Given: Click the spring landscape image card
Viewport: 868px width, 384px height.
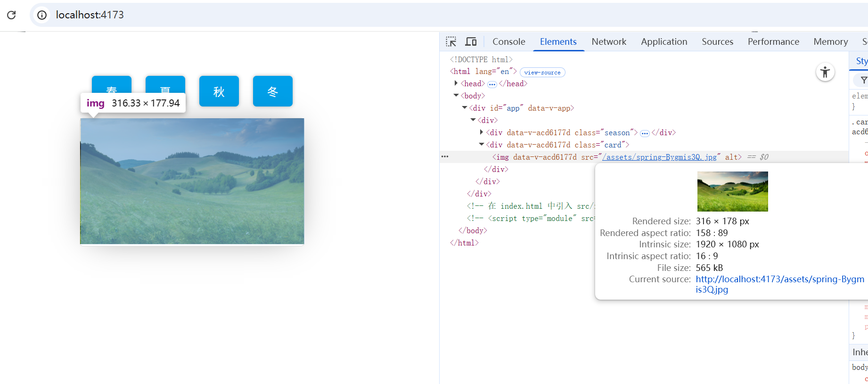Looking at the screenshot, I should click(x=192, y=181).
